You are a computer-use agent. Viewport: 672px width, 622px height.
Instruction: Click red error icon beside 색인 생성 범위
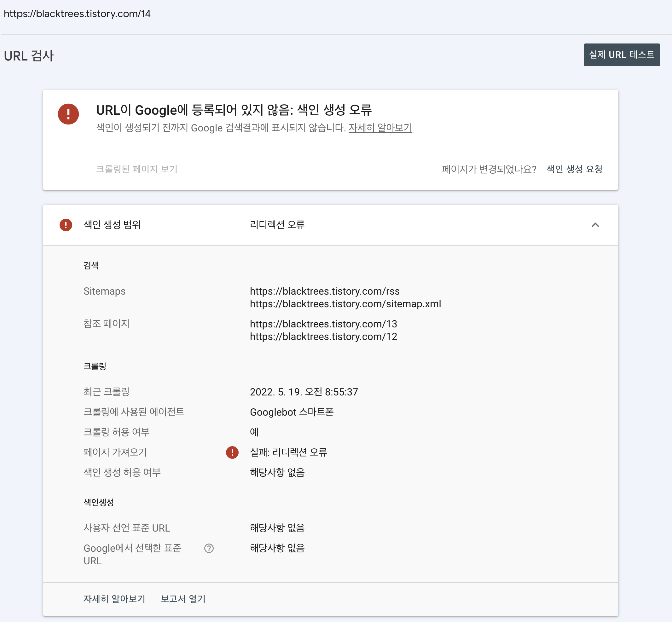[66, 225]
